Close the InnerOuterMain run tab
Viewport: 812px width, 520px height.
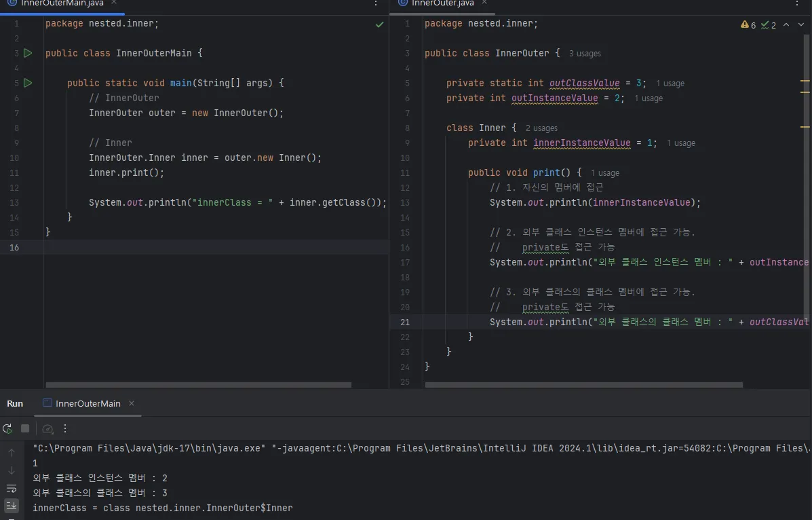[132, 403]
